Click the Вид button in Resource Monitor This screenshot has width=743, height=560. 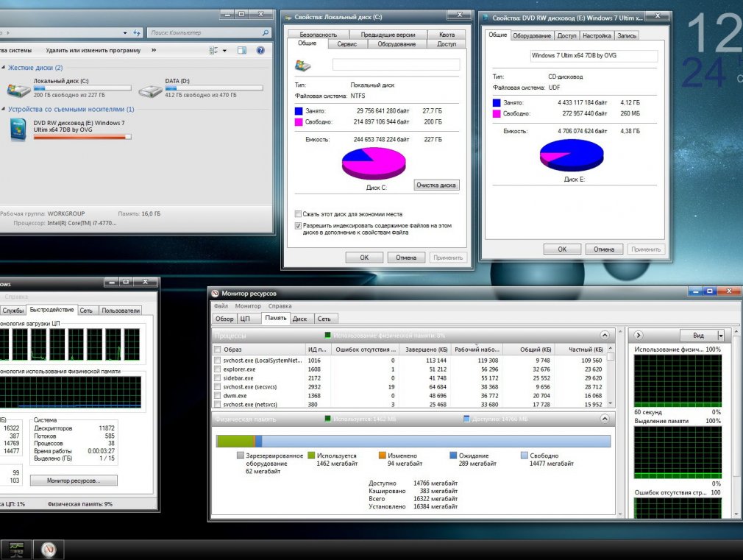point(698,336)
